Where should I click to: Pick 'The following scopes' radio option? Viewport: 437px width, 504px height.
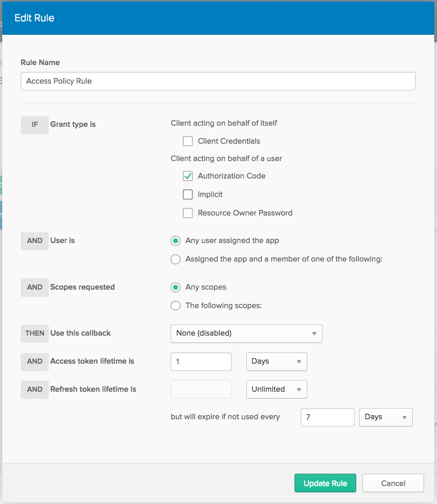point(176,306)
